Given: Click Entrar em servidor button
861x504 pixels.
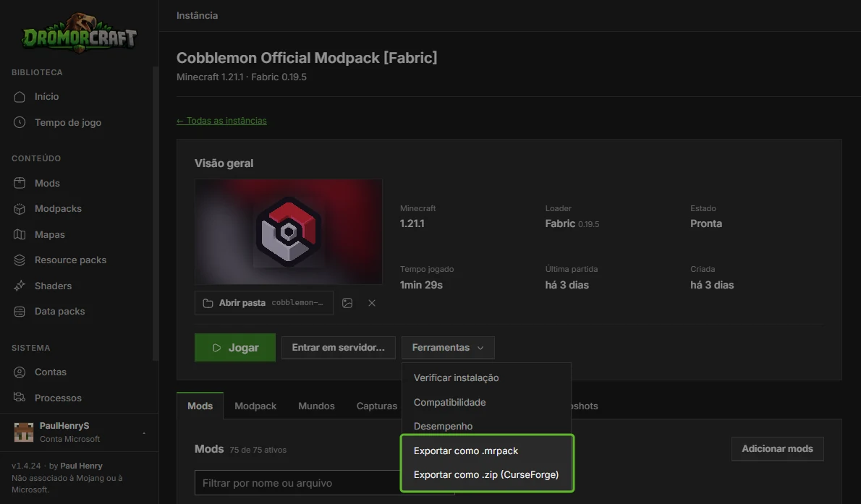Looking at the screenshot, I should pos(339,348).
